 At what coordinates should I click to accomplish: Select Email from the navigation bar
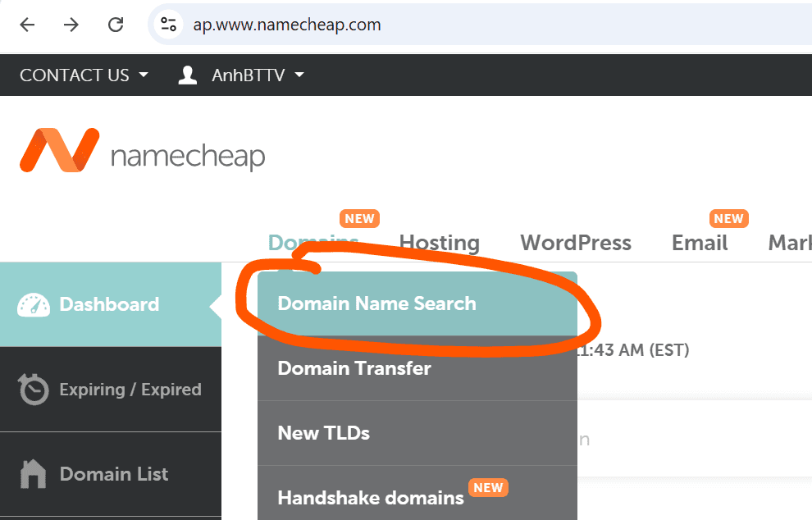tap(699, 243)
